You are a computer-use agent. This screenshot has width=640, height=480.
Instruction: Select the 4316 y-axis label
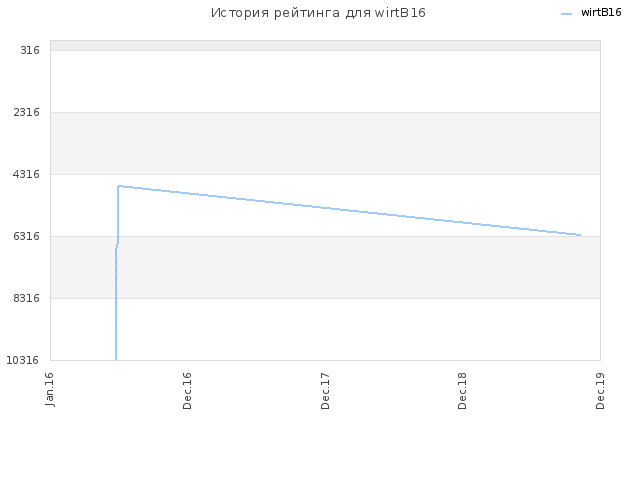[x=27, y=174]
